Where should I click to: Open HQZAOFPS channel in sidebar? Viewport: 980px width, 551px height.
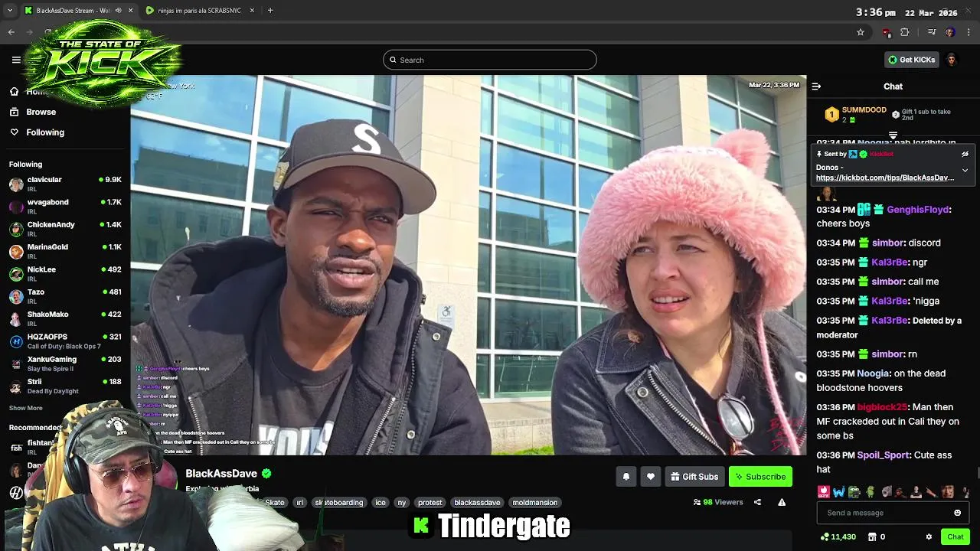(65, 341)
